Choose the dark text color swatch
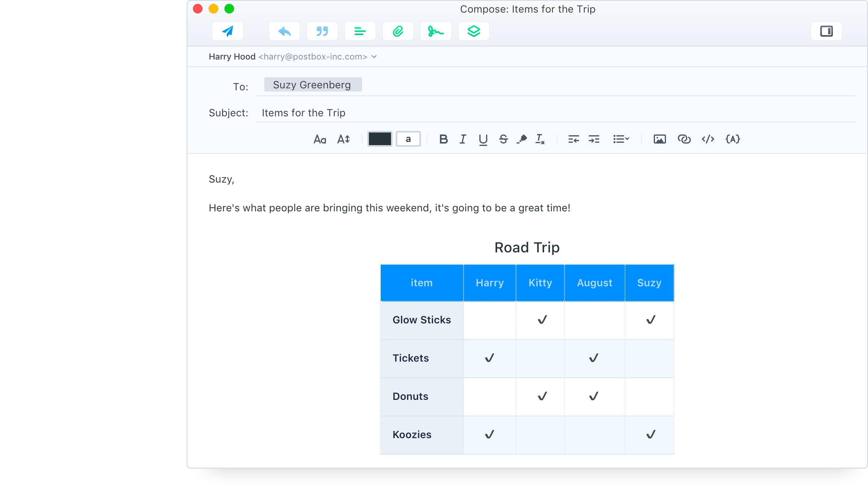Viewport: 868px width, 489px height. 380,139
